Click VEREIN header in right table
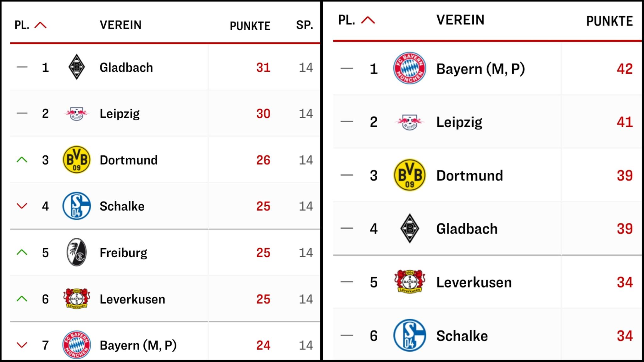 460,20
